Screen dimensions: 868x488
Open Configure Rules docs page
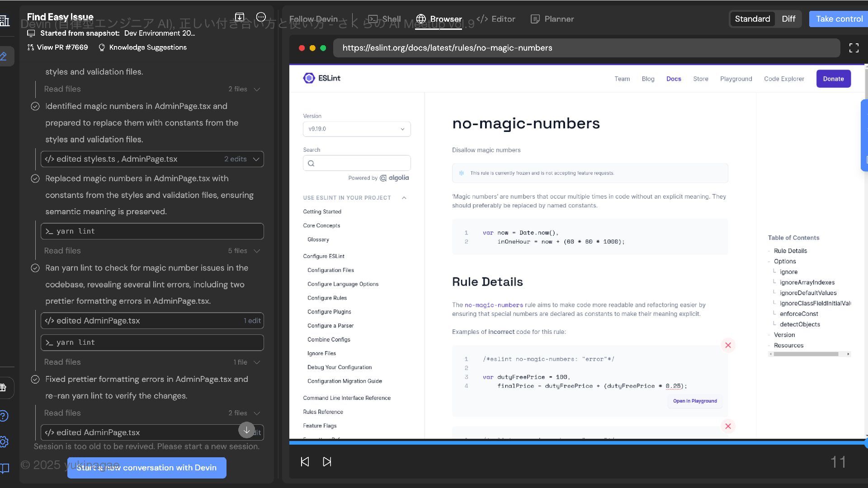[327, 298]
